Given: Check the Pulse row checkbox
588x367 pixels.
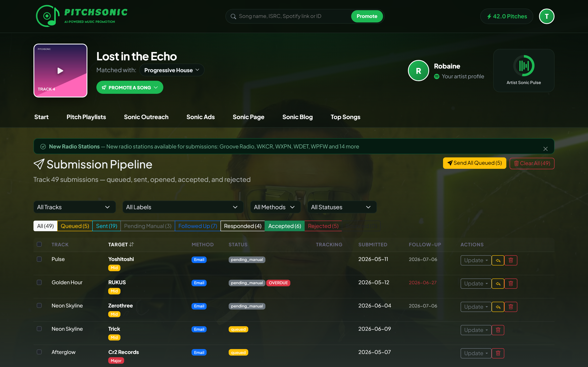Looking at the screenshot, I should coord(39,259).
